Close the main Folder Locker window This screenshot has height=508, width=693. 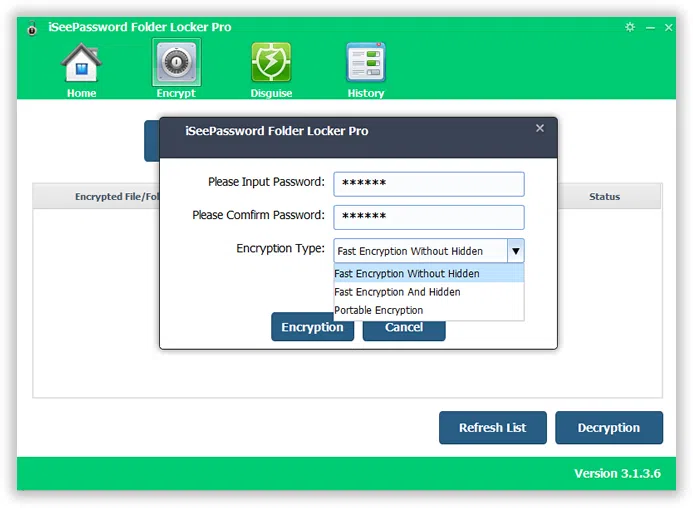(x=669, y=28)
